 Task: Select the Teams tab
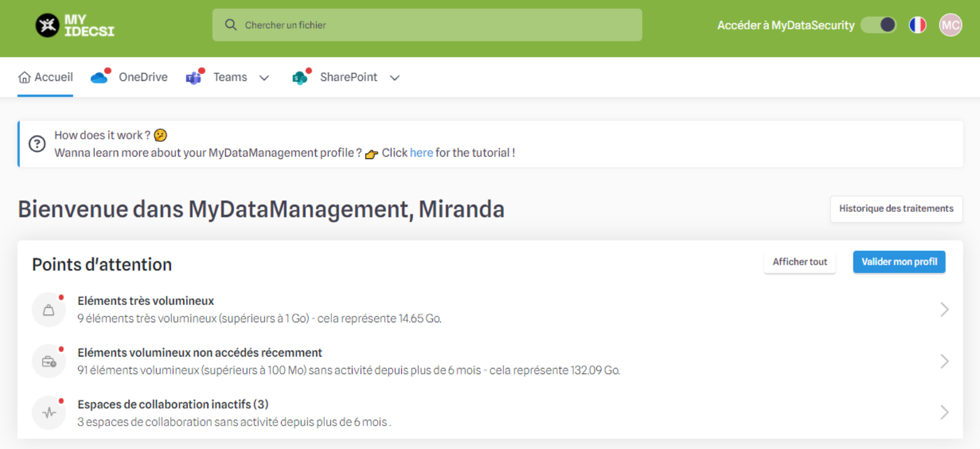point(228,77)
